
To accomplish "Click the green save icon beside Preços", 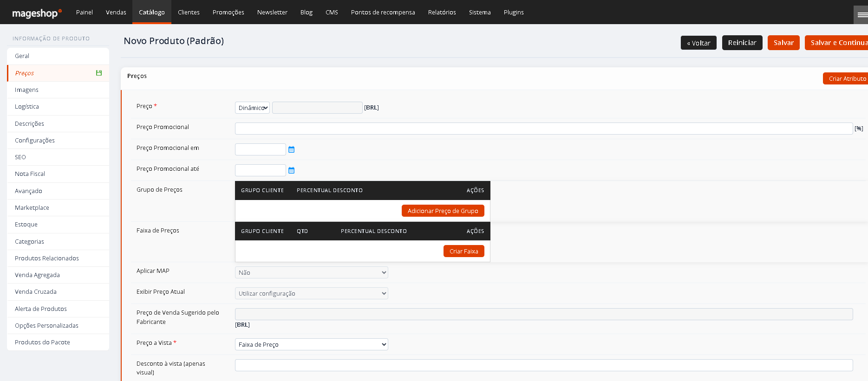I will tap(98, 73).
